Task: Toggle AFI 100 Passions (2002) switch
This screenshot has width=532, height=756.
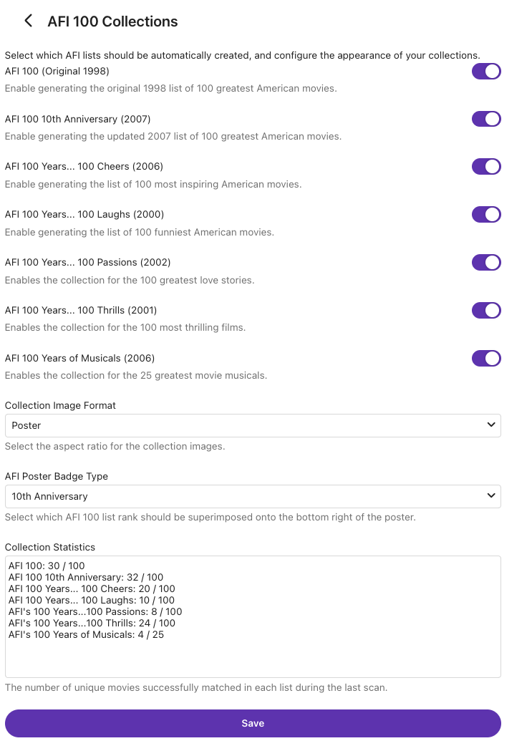Action: pyautogui.click(x=486, y=263)
